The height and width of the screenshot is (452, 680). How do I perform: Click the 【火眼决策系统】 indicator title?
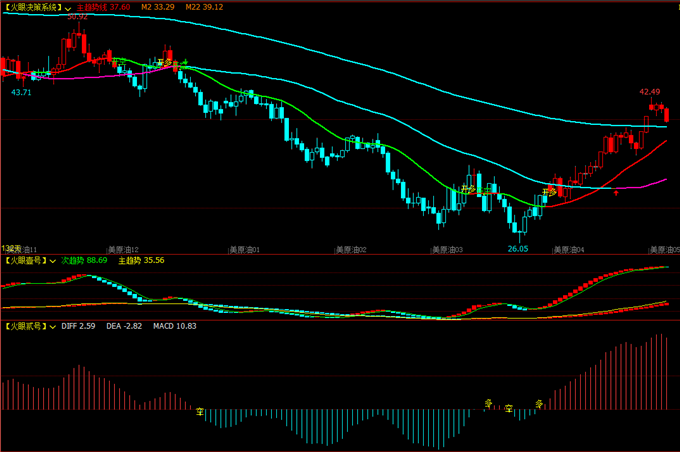[x=32, y=7]
